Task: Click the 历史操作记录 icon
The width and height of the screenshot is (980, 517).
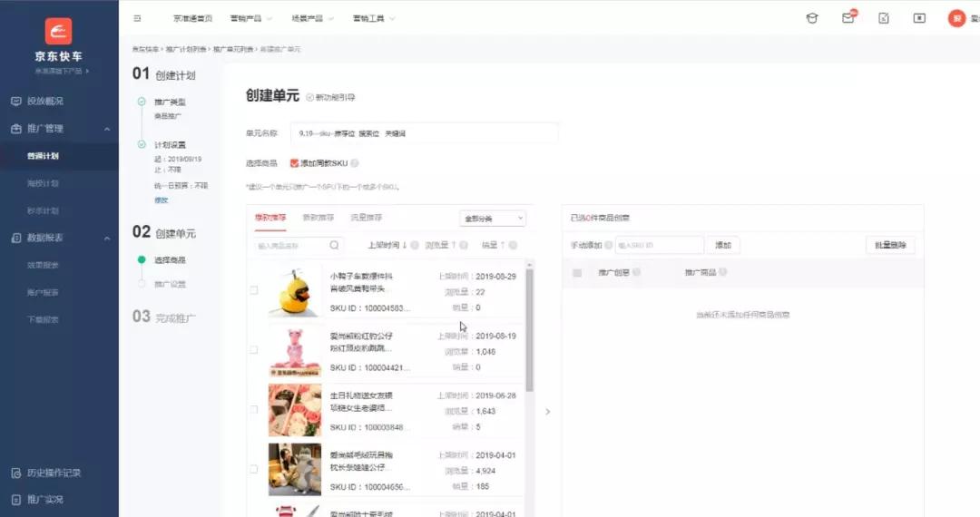Action: [16, 473]
